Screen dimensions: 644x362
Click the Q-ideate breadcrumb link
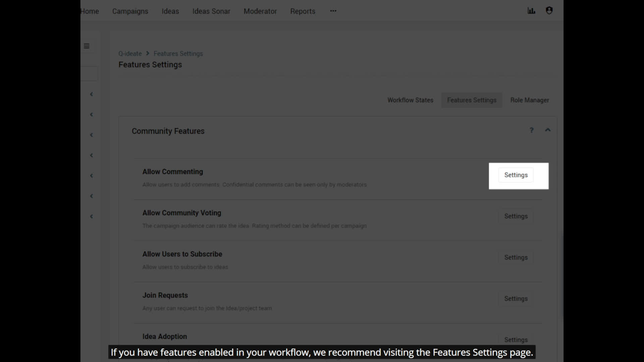(130, 54)
